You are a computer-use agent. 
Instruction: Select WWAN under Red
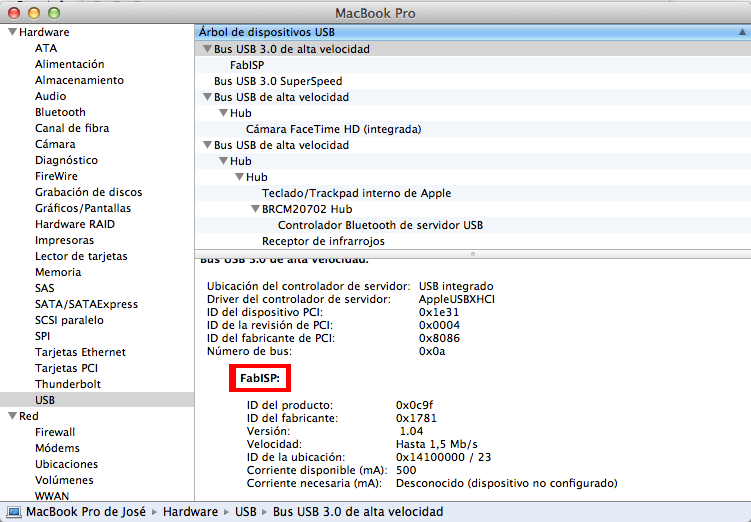point(52,496)
